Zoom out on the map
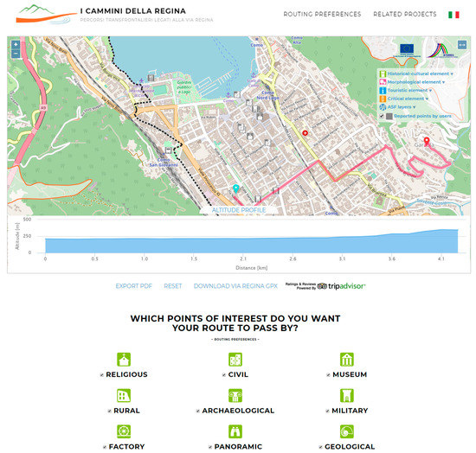Viewport: 476px width, 453px height. point(16,54)
